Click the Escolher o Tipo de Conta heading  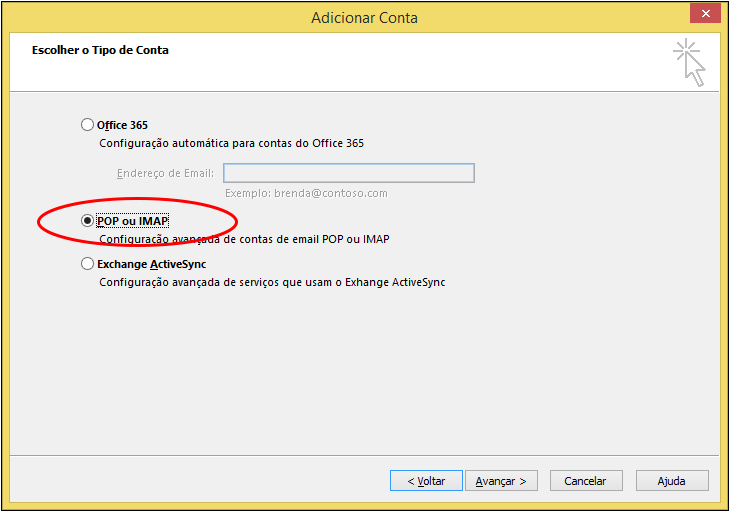100,50
